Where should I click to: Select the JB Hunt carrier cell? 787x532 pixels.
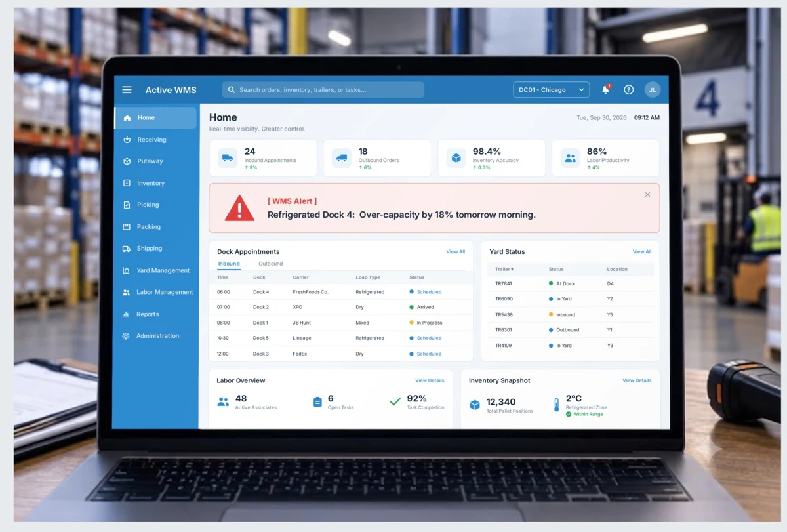point(302,323)
